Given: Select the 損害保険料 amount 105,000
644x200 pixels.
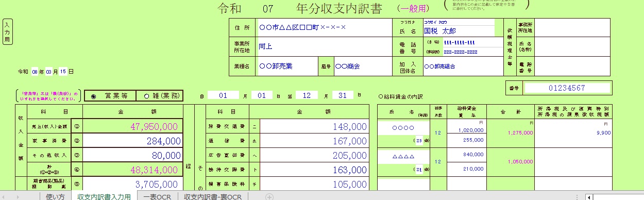Looking at the screenshot, I should (x=315, y=185).
